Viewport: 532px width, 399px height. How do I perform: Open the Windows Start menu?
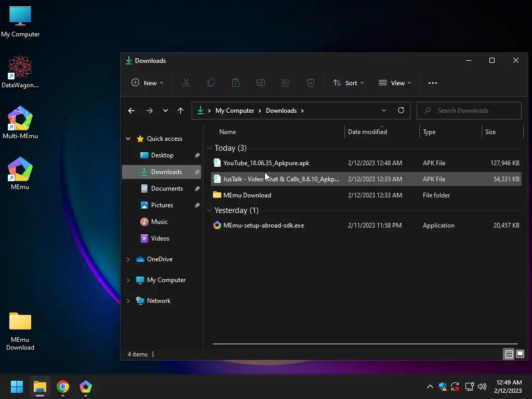coord(17,387)
